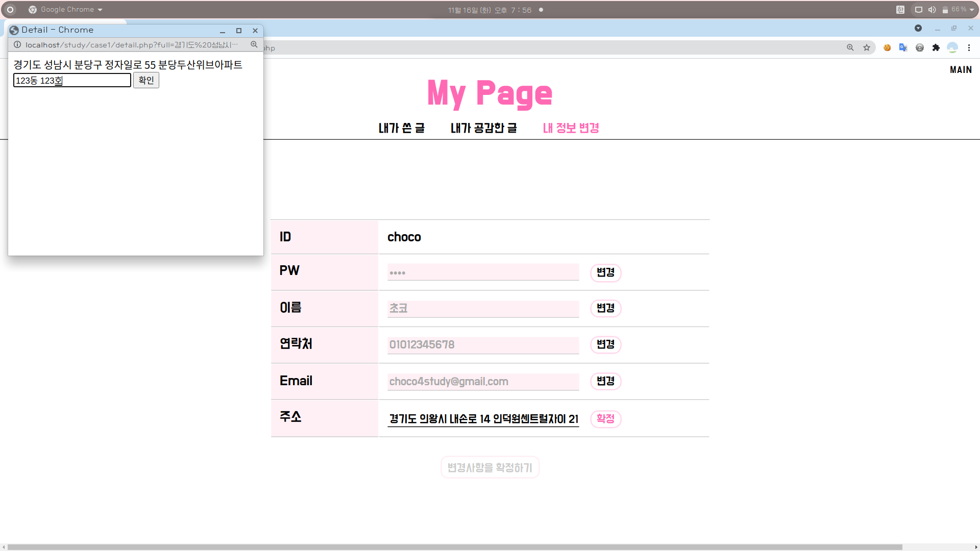The height and width of the screenshot is (551, 980).
Task: Expand system status menu arrow
Action: (972, 10)
